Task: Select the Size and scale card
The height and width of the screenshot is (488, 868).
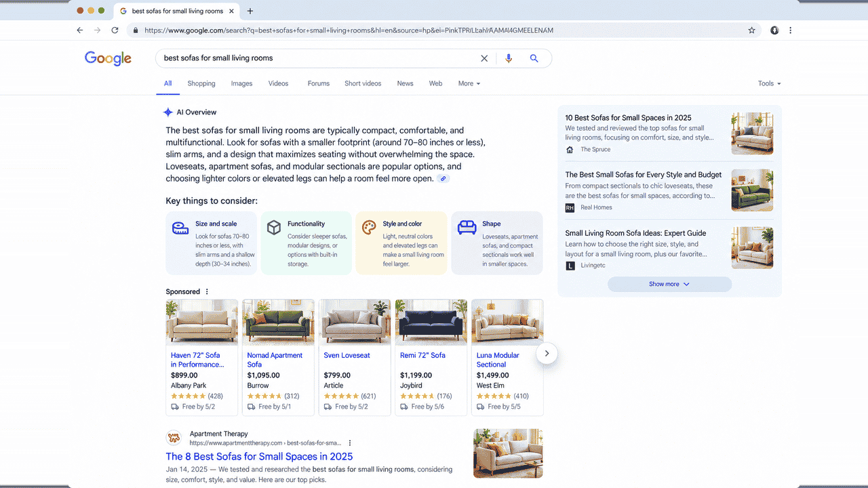Action: (x=212, y=243)
